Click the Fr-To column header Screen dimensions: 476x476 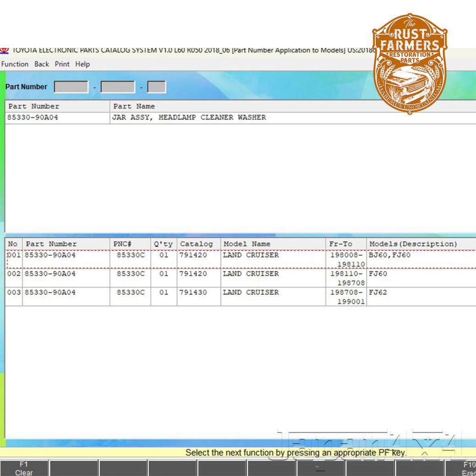(346, 244)
